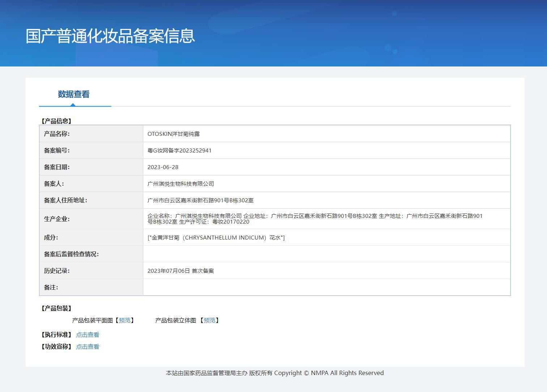Click filer name 广州淇悦生物科技有限公司 in 备案人 row
The height and width of the screenshot is (392, 547).
click(x=181, y=184)
